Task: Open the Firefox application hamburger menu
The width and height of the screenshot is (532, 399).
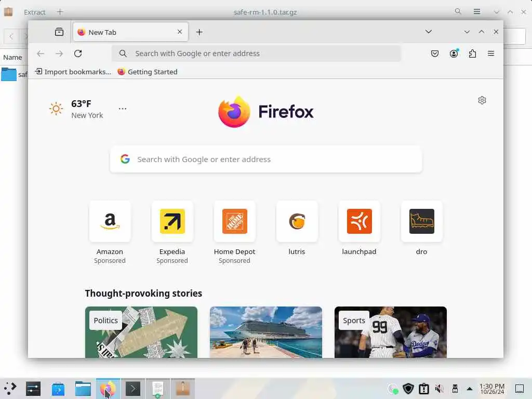Action: pyautogui.click(x=491, y=54)
